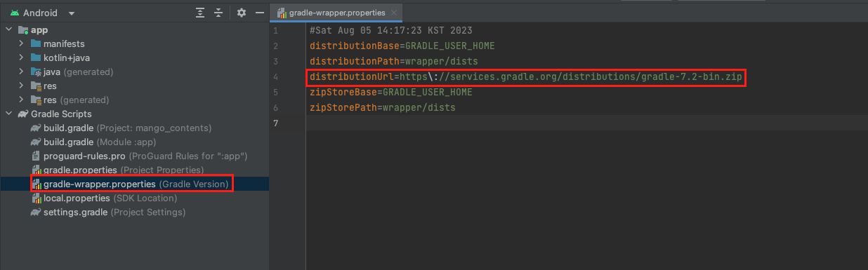The height and width of the screenshot is (270, 868).
Task: Expand the manifests folder
Action: point(22,43)
